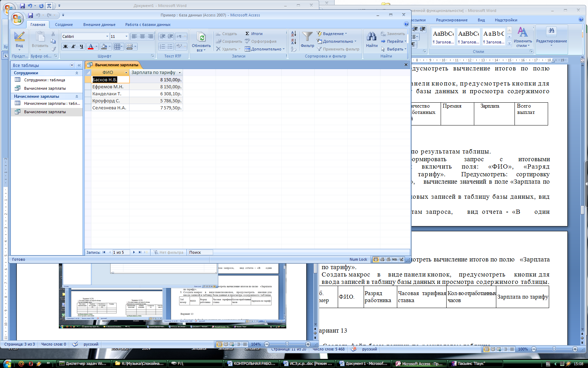Click Изменить стили in background Word
Viewport: 588px width, 368px height.
pos(523,38)
